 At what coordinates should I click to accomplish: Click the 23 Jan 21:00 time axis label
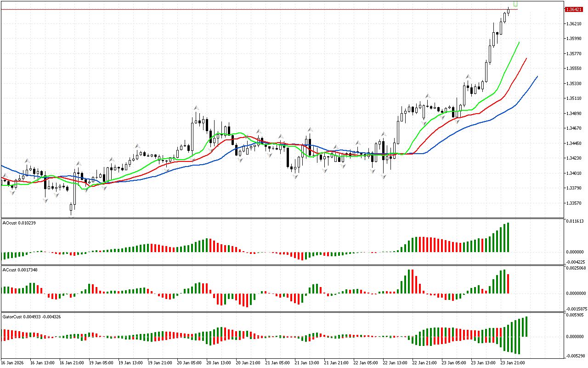coord(513,362)
